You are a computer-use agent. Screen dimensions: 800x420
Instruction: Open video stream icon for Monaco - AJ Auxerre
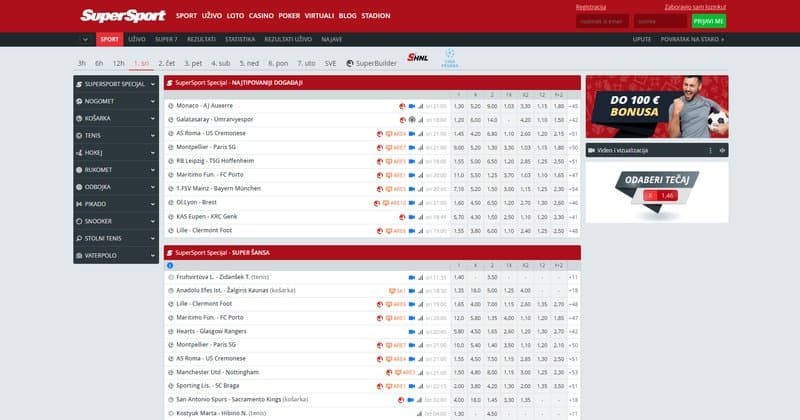click(412, 106)
